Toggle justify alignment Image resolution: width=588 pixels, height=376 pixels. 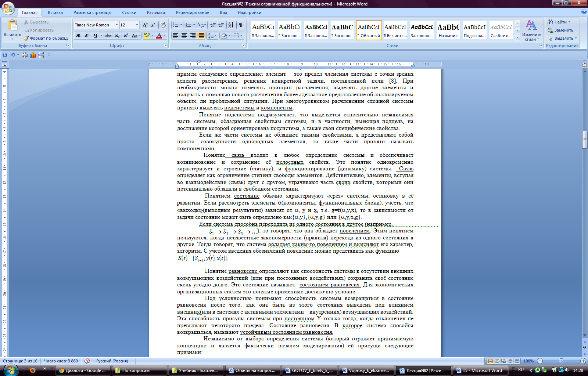[x=201, y=36]
